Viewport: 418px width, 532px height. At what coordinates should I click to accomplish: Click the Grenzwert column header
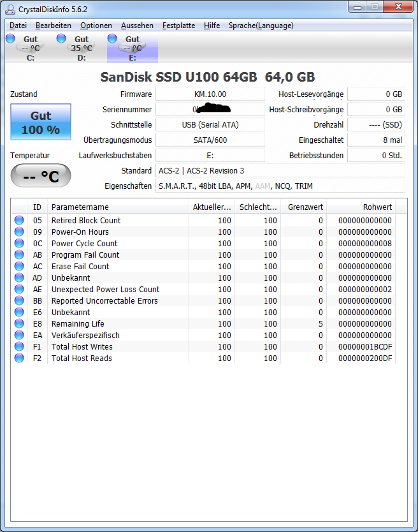304,207
